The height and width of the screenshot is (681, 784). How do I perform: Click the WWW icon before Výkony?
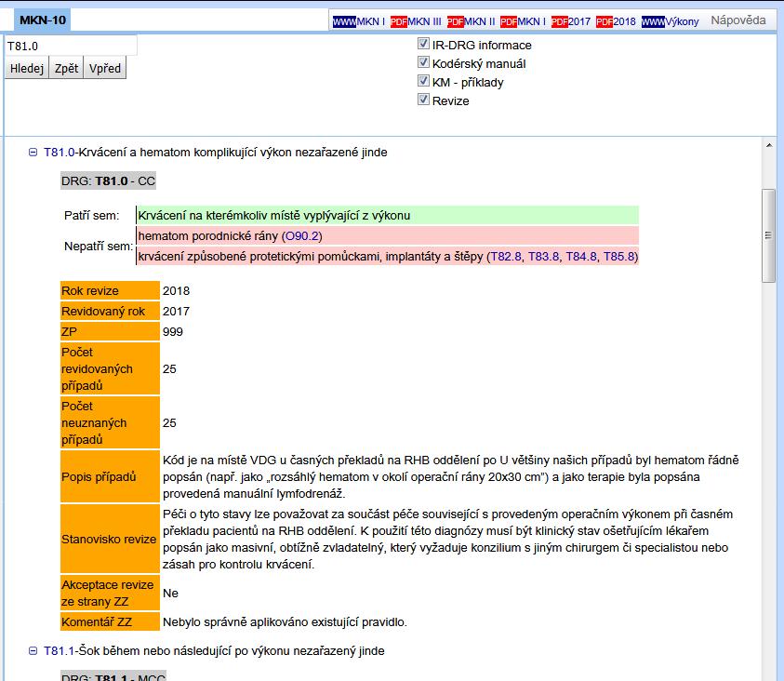tap(653, 22)
